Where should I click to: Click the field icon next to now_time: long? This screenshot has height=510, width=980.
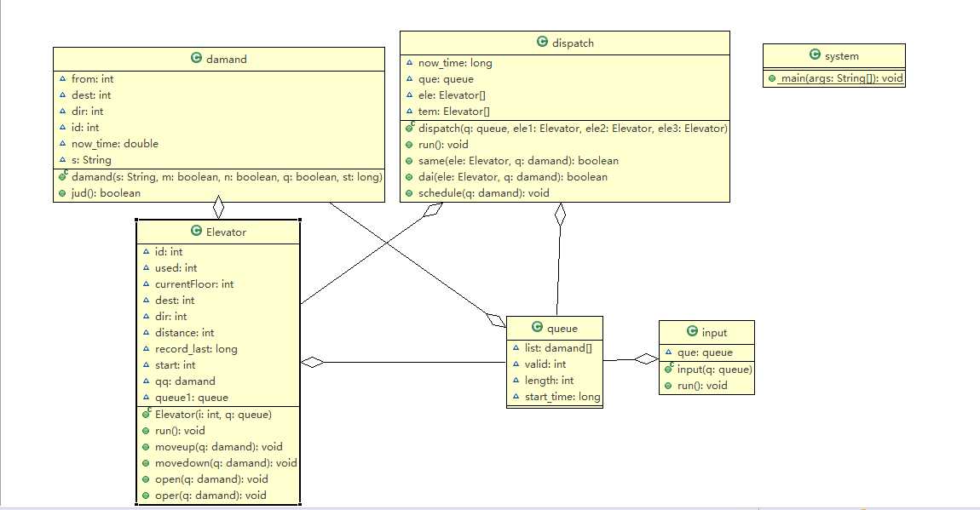coord(409,62)
